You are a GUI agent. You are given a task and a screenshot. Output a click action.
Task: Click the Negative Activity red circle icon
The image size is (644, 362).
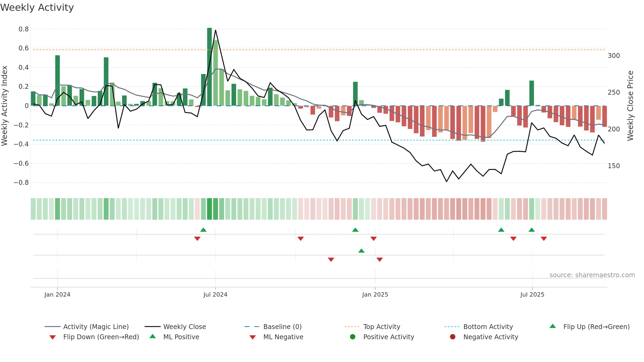453,337
